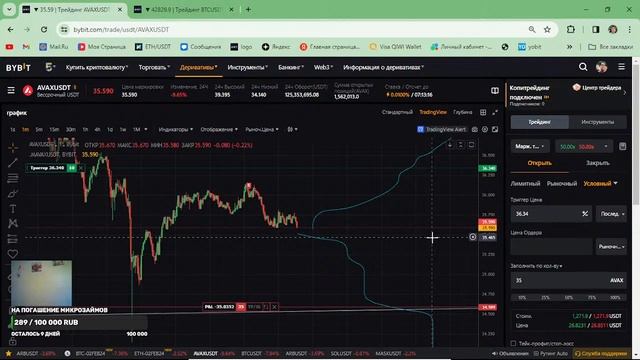This screenshot has width=640, height=360.
Task: Open Chrome extensions puzzle icon
Action: coord(571,29)
